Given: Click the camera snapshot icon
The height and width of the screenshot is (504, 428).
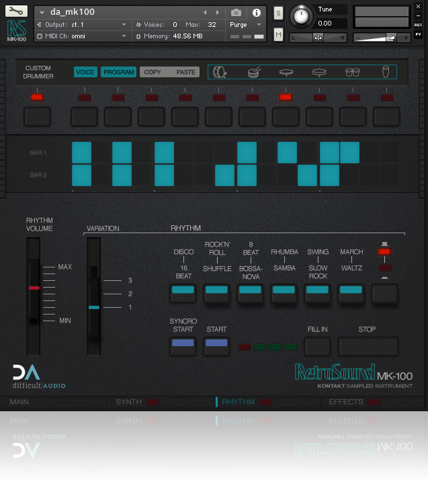Looking at the screenshot, I should coord(236,13).
